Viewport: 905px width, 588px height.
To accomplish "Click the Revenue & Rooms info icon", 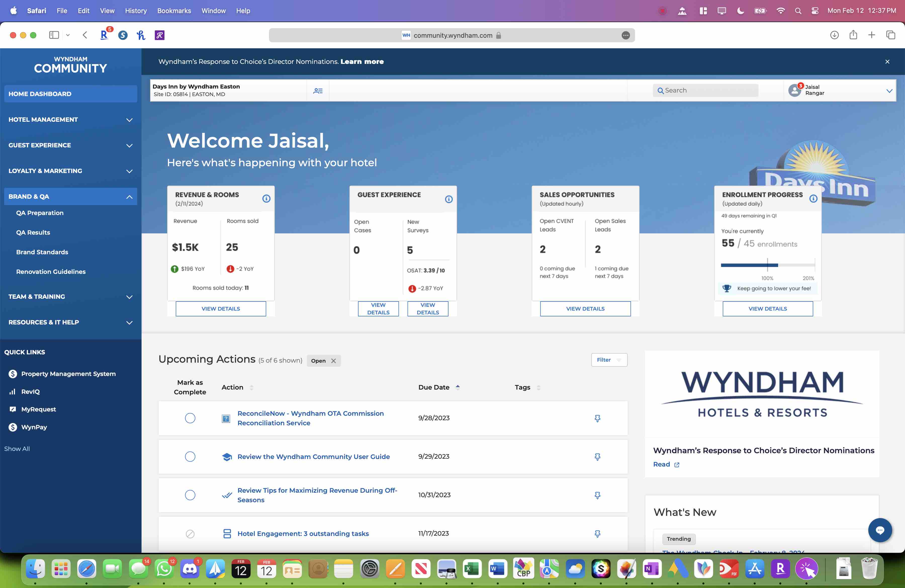I will (266, 198).
